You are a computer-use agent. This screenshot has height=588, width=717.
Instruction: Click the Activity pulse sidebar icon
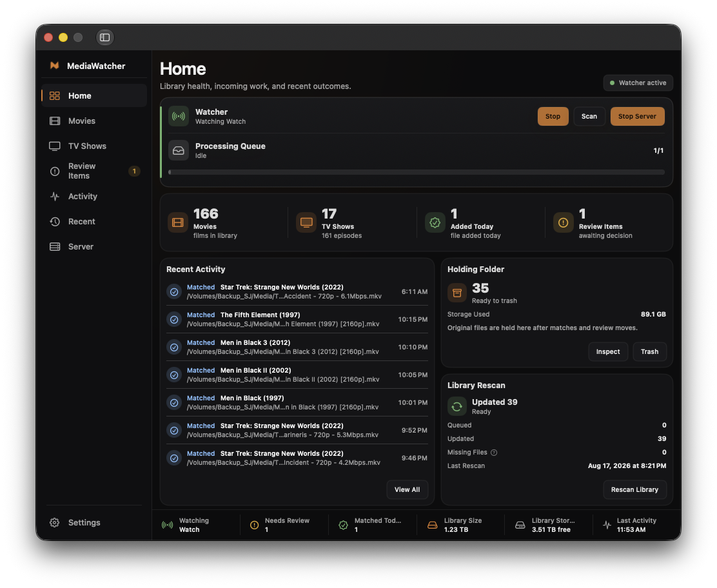[x=55, y=196]
